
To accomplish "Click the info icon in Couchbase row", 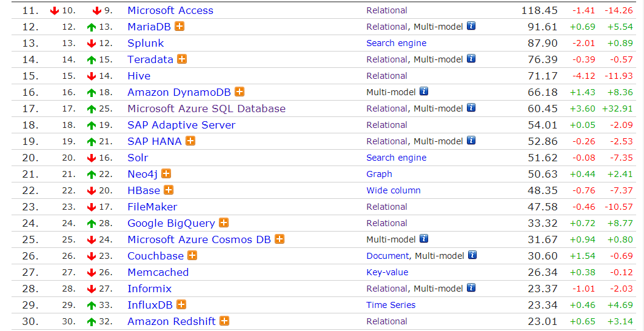I will (473, 255).
